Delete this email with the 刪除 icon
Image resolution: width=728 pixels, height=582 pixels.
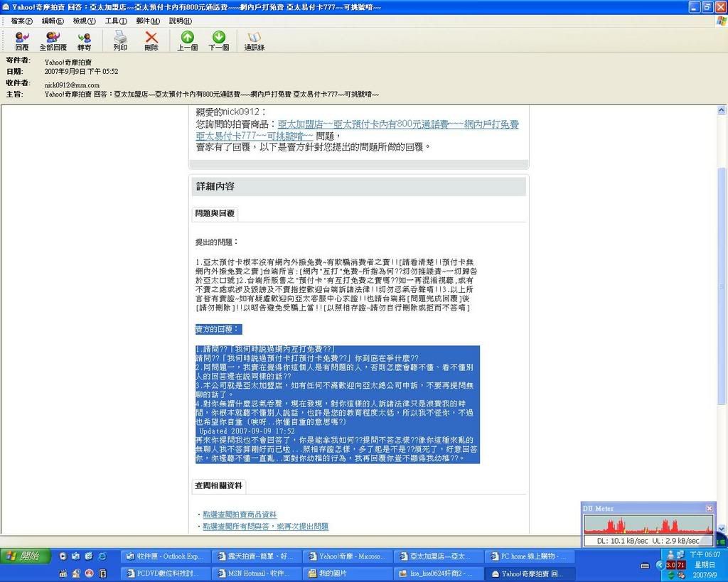coord(151,41)
